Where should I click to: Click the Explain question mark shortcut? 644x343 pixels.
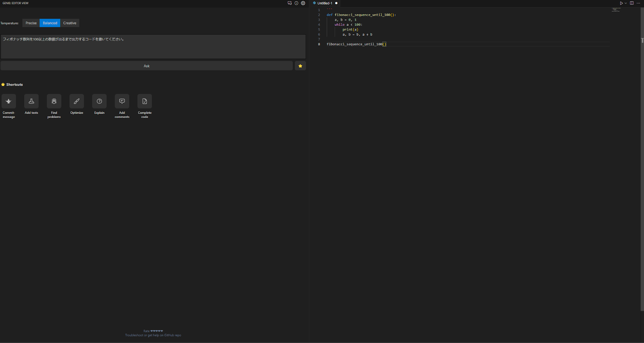tap(99, 101)
